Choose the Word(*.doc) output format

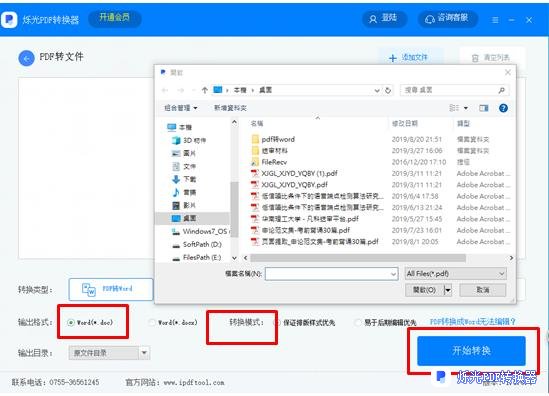pos(71,322)
